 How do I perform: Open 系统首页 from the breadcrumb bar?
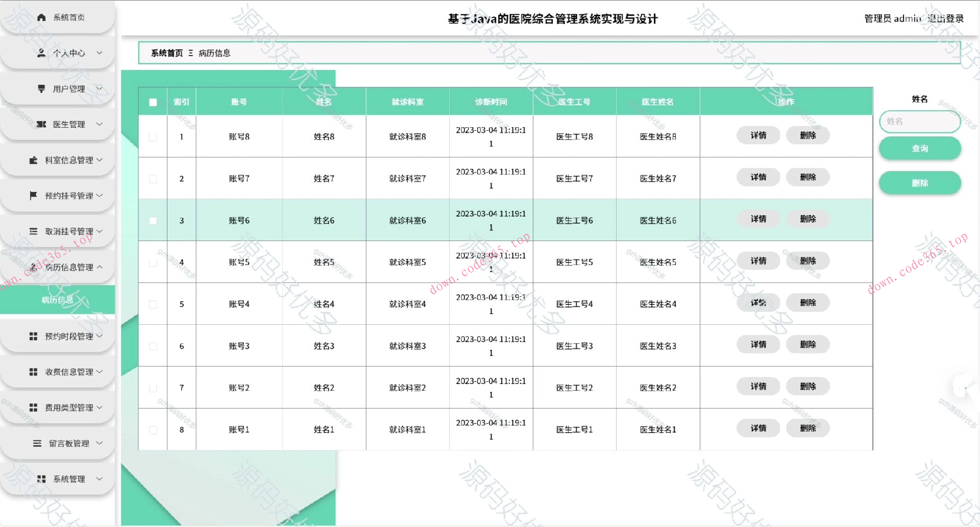[x=166, y=53]
